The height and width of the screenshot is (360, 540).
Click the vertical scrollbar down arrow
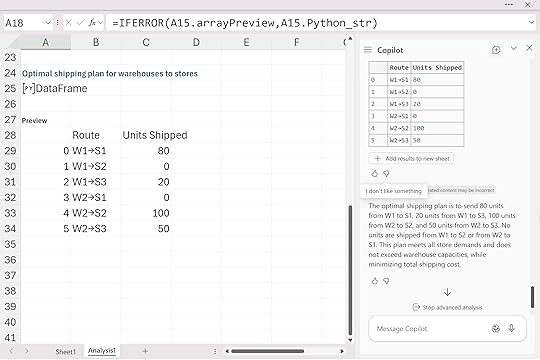point(350,340)
